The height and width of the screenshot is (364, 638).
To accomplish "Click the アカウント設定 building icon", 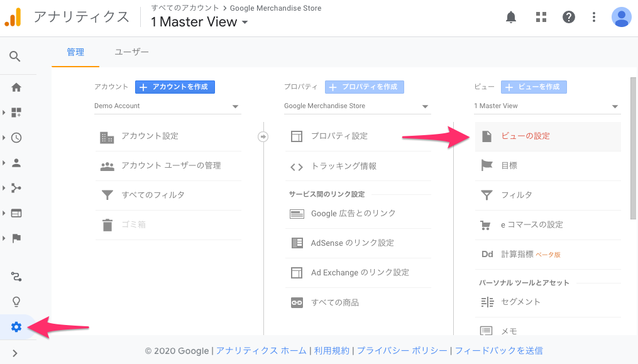I will [x=107, y=138].
